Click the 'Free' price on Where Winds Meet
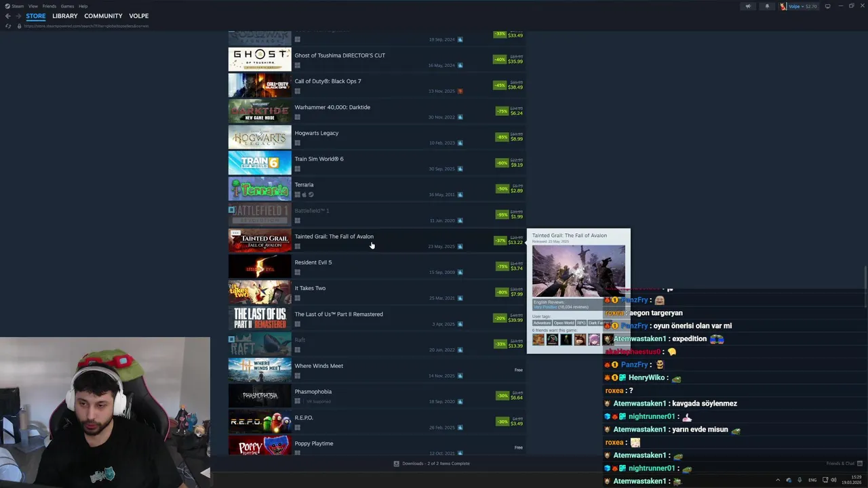The height and width of the screenshot is (488, 868). [x=518, y=370]
